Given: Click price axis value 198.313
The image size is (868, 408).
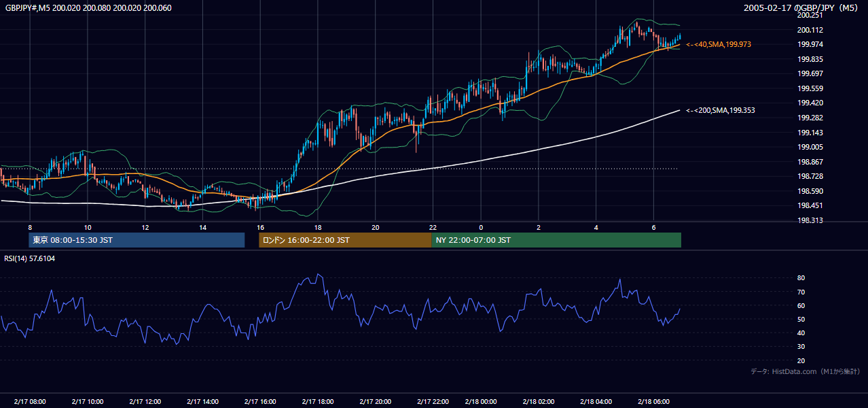Looking at the screenshot, I should click(810, 220).
